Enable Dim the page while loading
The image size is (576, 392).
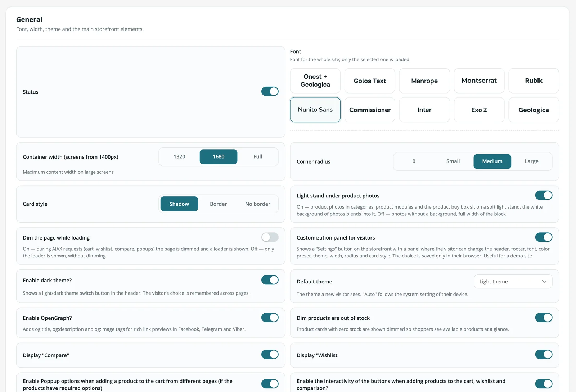pos(270,237)
